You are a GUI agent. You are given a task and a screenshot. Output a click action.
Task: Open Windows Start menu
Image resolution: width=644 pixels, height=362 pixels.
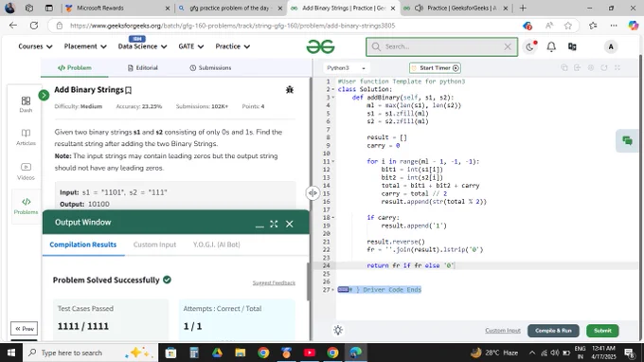(11, 353)
